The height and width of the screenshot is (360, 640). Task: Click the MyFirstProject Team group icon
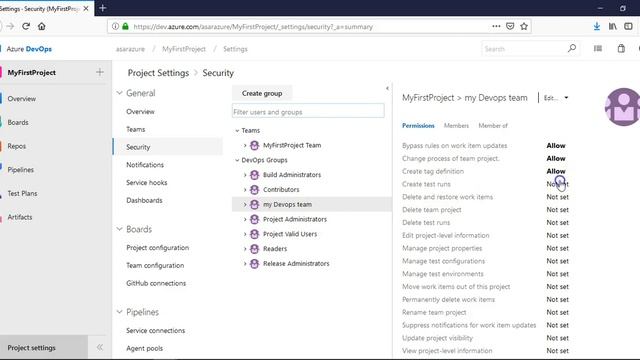point(254,145)
